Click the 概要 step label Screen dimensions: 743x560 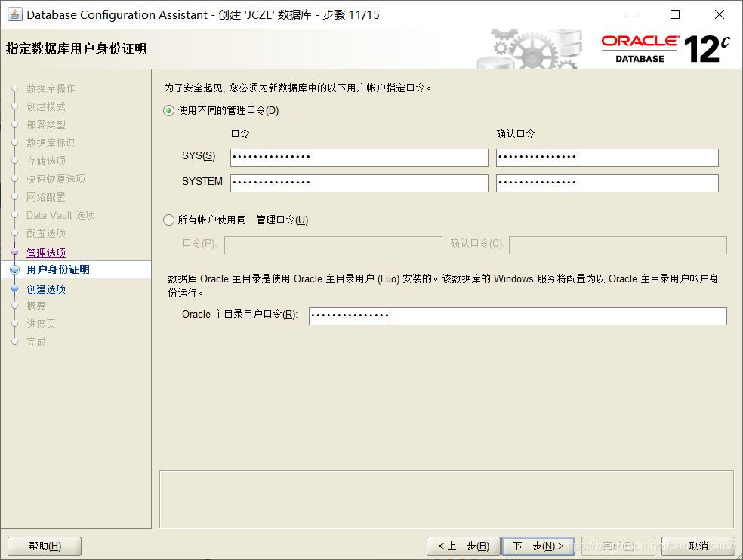click(x=36, y=306)
